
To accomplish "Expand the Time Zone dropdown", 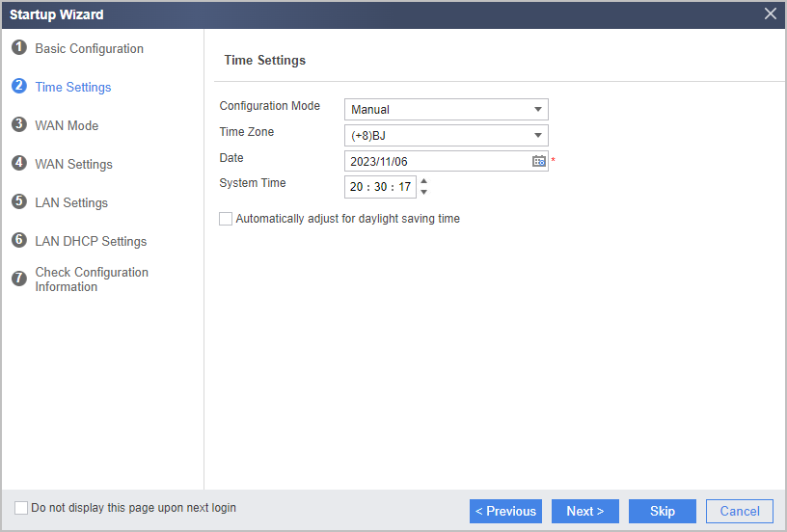I will tap(447, 135).
